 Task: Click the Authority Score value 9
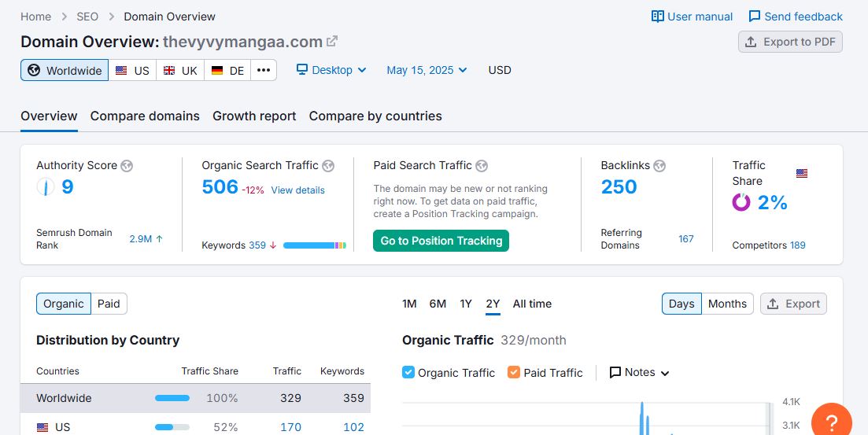point(67,187)
